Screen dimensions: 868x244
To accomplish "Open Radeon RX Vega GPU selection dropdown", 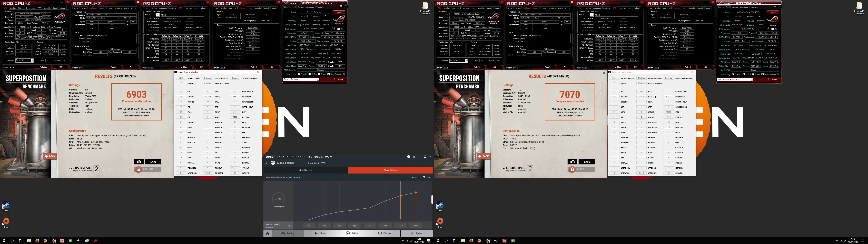I will [x=301, y=79].
